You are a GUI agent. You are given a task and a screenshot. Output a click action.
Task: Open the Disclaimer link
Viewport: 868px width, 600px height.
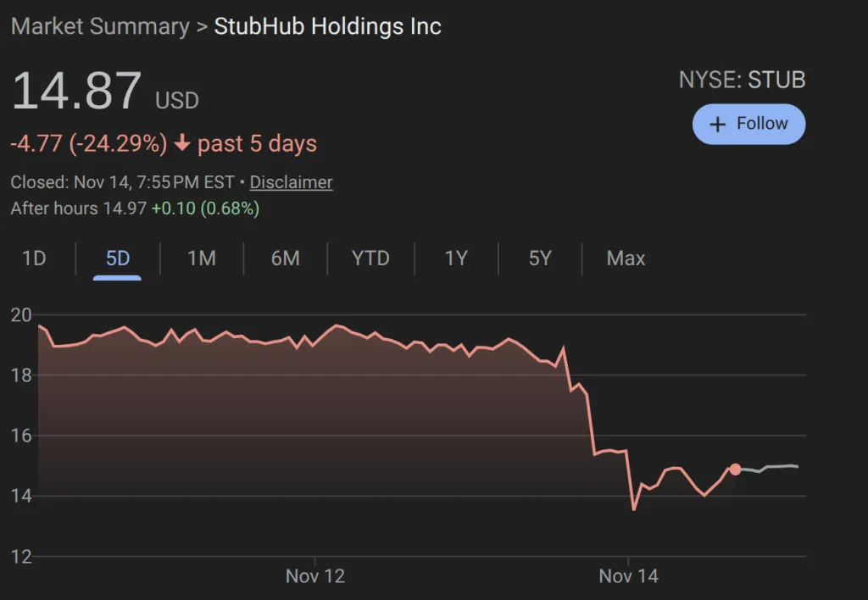pyautogui.click(x=291, y=182)
